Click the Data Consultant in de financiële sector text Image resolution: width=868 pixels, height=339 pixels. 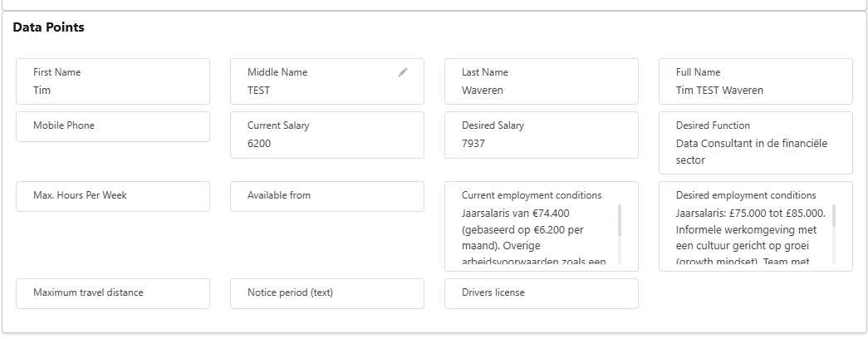pyautogui.click(x=752, y=151)
